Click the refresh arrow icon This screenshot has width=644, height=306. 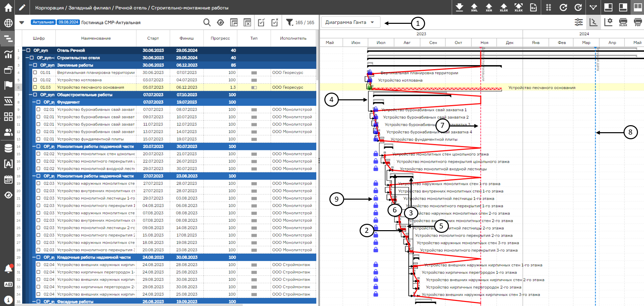[563, 7]
